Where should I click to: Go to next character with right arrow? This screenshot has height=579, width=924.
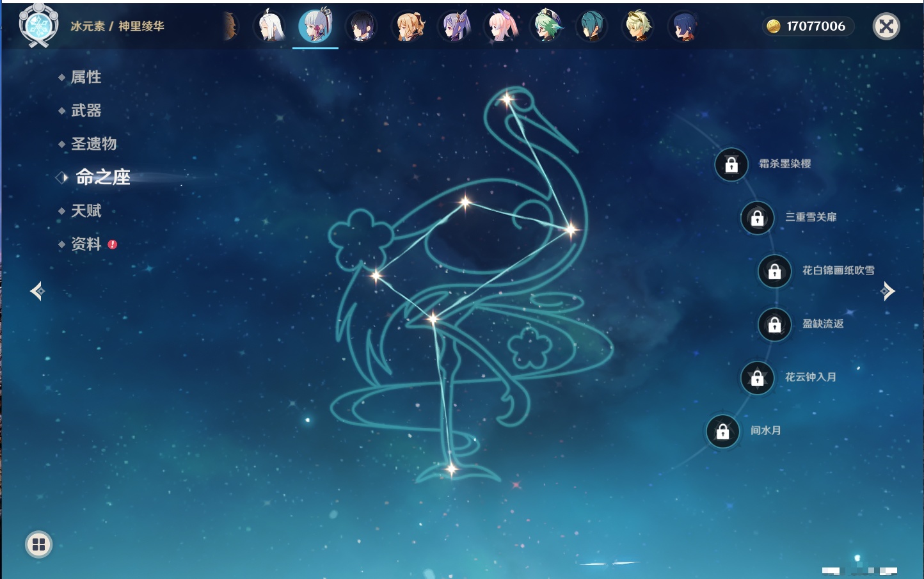tap(888, 291)
